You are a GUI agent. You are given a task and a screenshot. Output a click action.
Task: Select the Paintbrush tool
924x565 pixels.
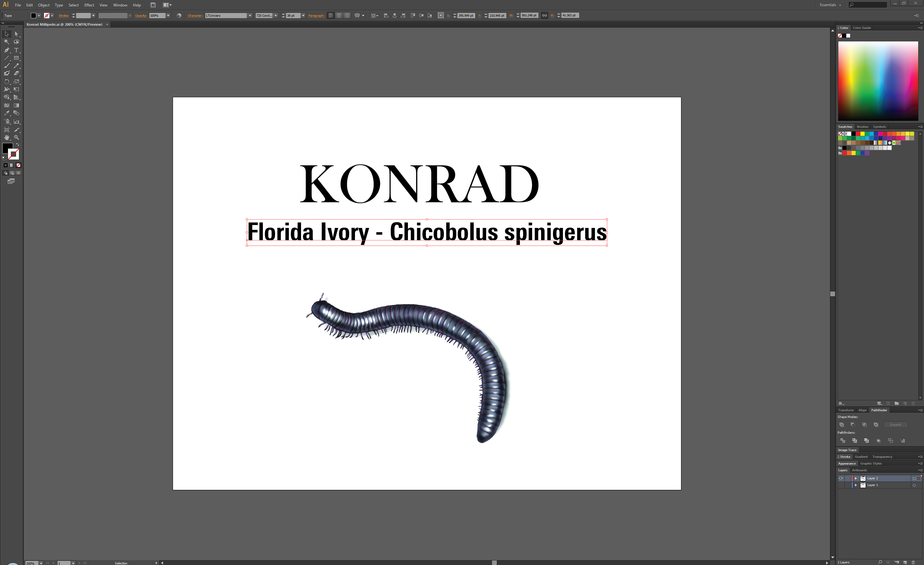[x=7, y=66]
